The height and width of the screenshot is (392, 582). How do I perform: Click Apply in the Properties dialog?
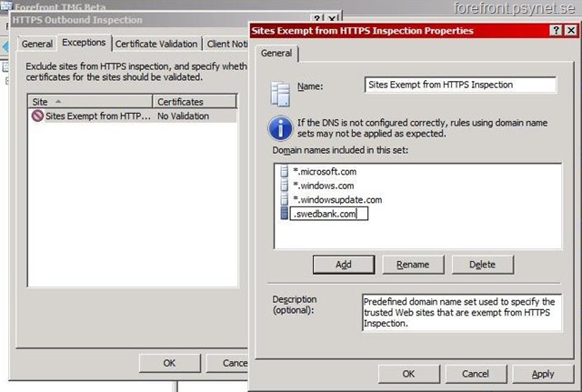(543, 374)
